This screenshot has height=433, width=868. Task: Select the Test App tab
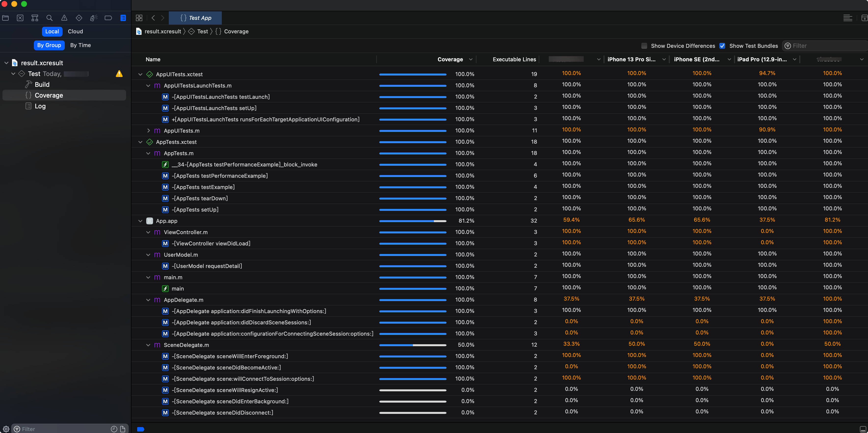[x=196, y=18]
